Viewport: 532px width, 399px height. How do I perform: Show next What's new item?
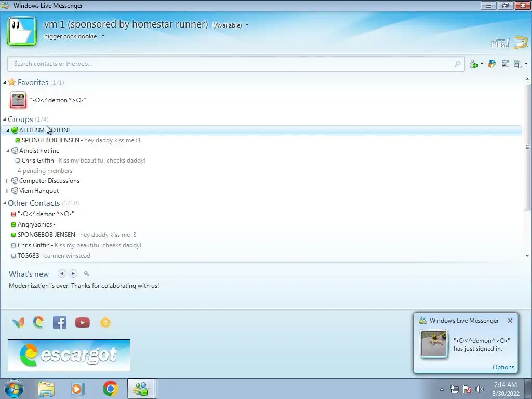73,273
